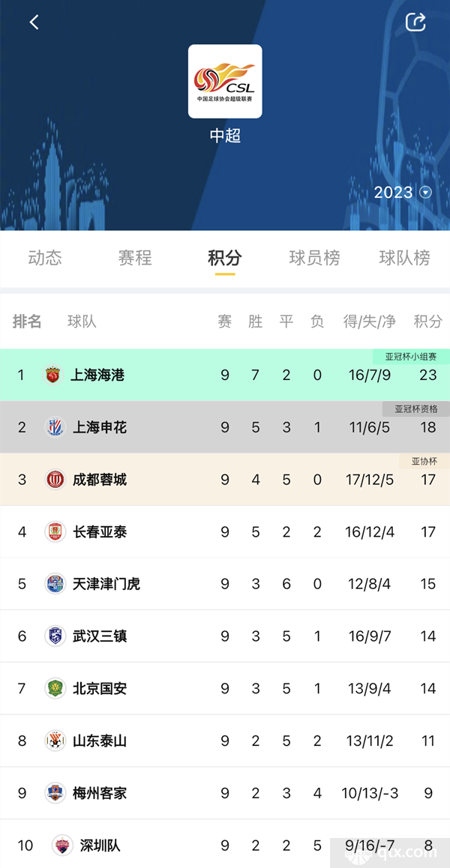Open the 上海海港 team crest
The image size is (450, 868).
(53, 376)
